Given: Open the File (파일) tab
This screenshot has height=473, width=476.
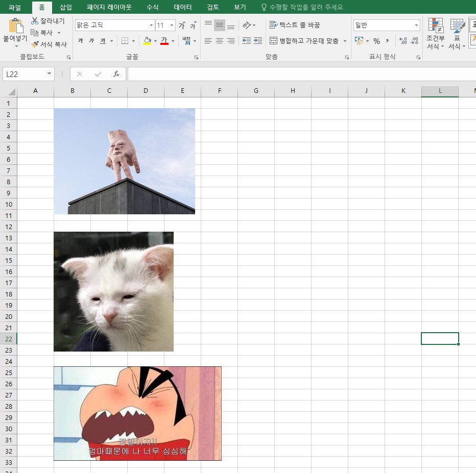Looking at the screenshot, I should coord(15,7).
